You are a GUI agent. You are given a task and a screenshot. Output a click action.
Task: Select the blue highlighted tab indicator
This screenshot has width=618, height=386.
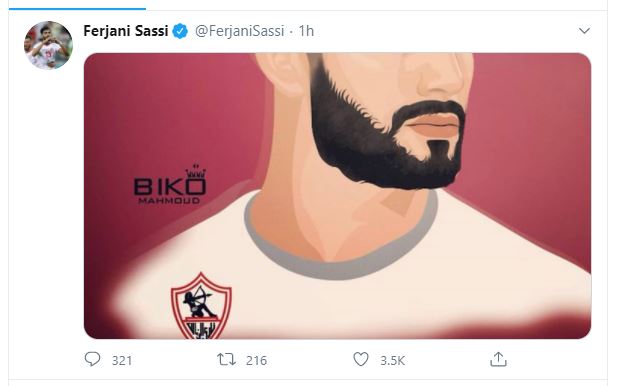click(77, 8)
